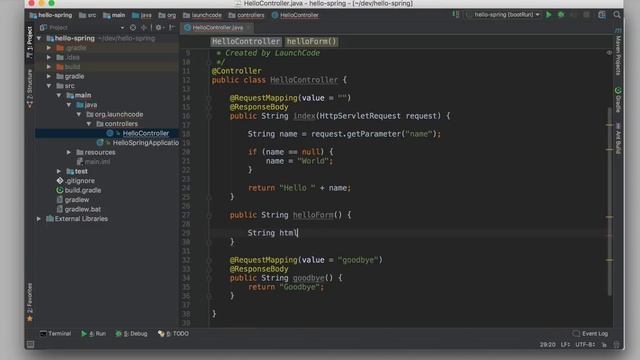Expand External Libraries node

coord(39,219)
